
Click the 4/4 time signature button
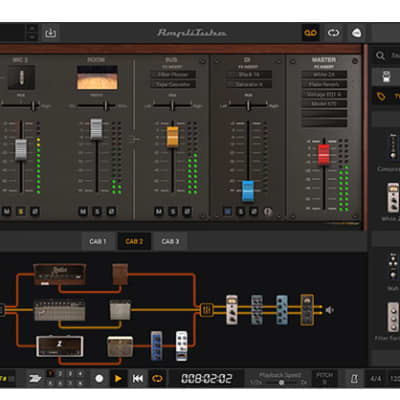pyautogui.click(x=376, y=379)
